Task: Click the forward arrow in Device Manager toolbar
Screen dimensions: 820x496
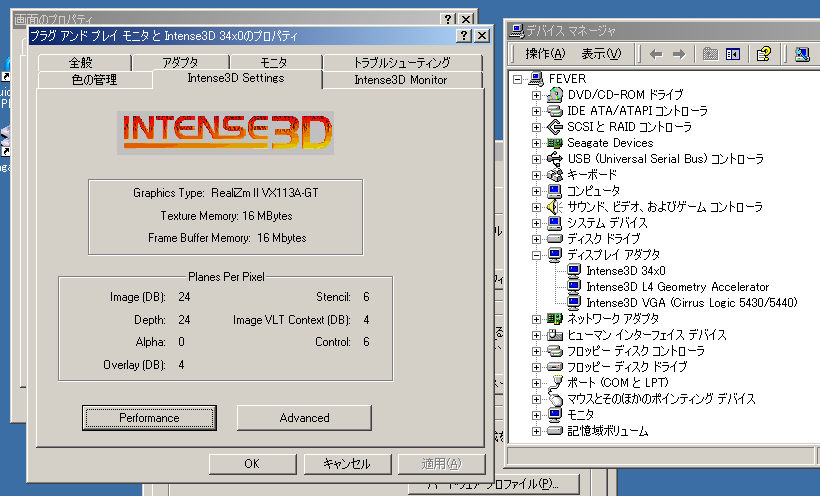Action: [x=679, y=54]
